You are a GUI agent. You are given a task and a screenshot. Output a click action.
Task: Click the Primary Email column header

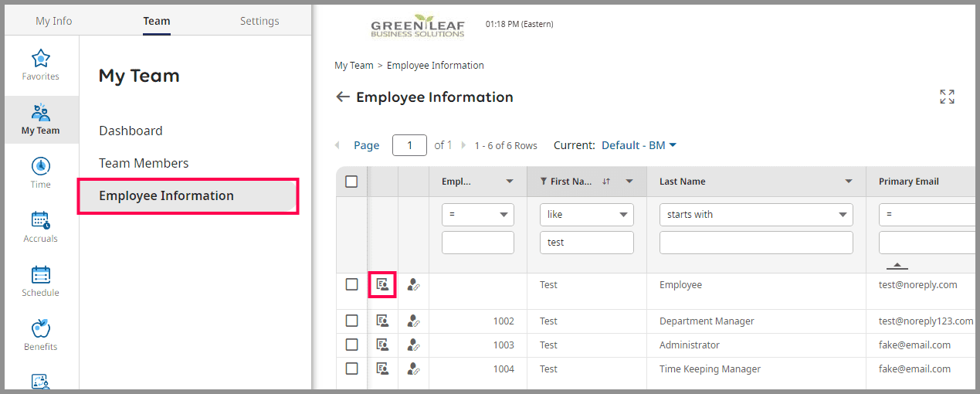pyautogui.click(x=909, y=182)
